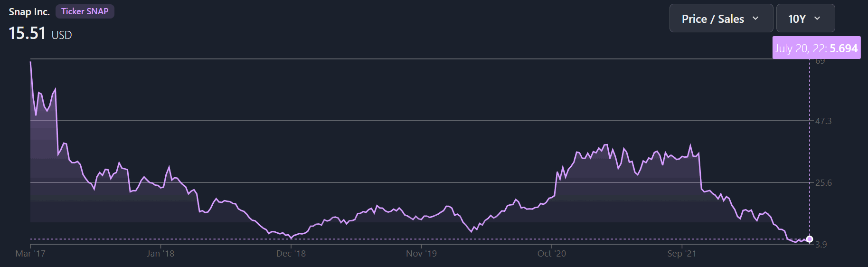Click the chart peak at Mar '17 start

point(31,62)
